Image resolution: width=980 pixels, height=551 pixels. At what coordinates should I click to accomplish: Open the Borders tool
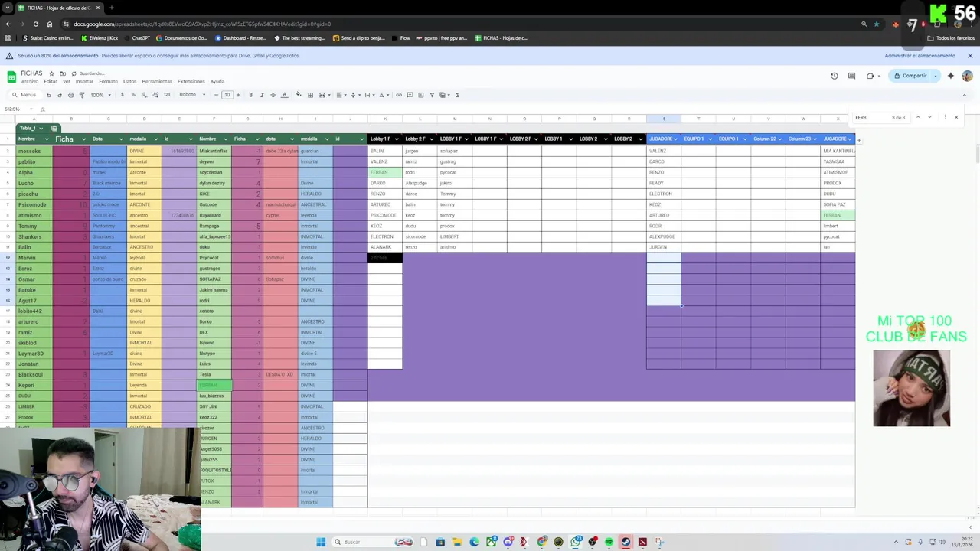click(x=310, y=95)
